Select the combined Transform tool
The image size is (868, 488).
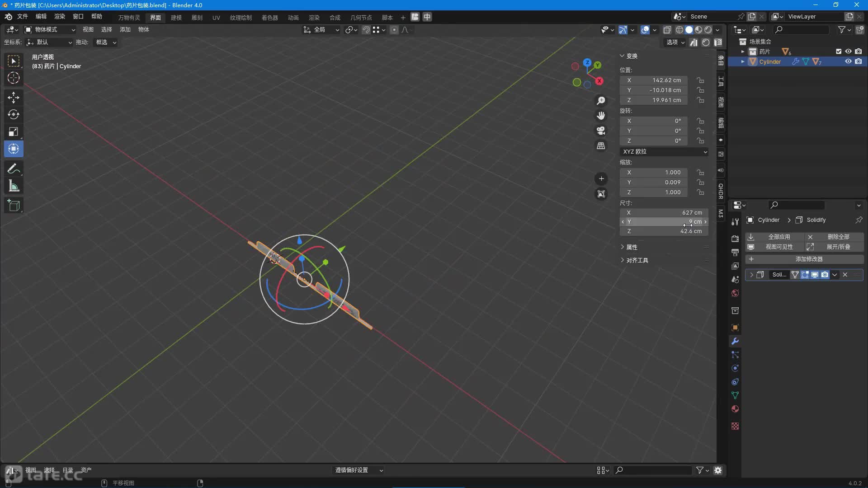(14, 149)
